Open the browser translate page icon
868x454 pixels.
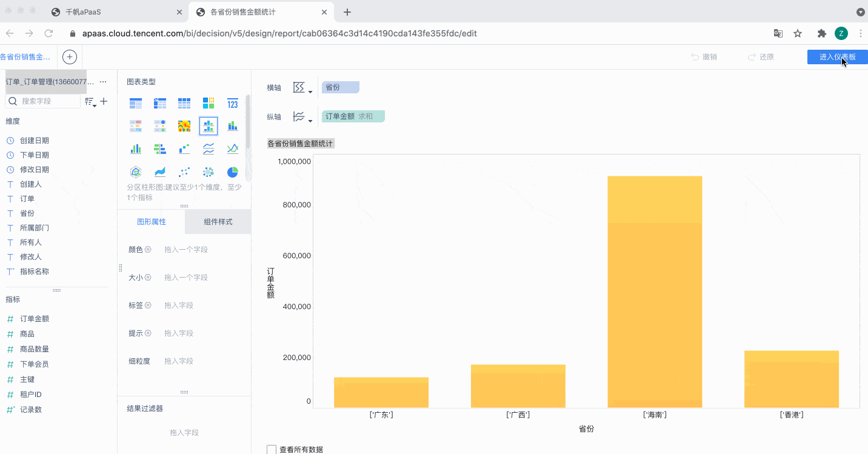[778, 33]
